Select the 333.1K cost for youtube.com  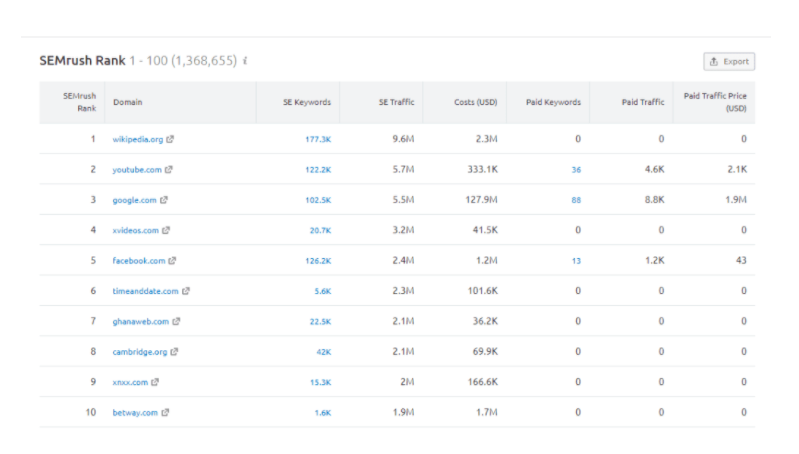[483, 169]
